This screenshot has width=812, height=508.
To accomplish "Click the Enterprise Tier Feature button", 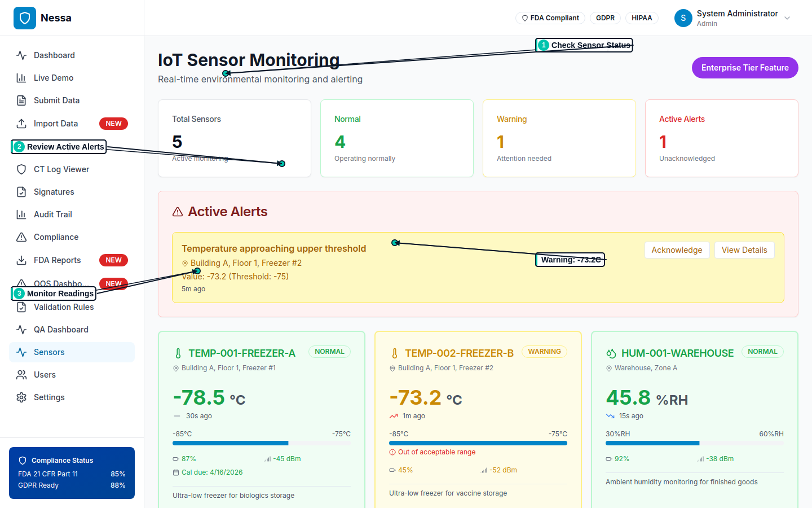I will (745, 67).
